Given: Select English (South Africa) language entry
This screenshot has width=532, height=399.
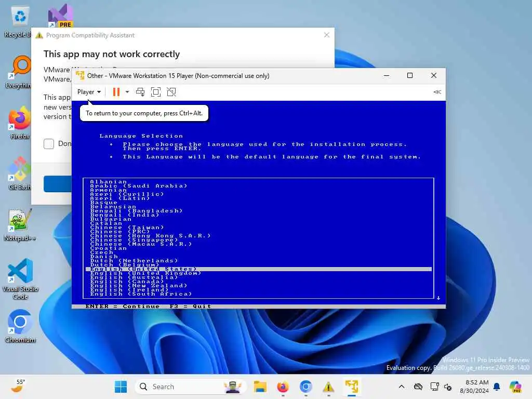Looking at the screenshot, I should [141, 294].
